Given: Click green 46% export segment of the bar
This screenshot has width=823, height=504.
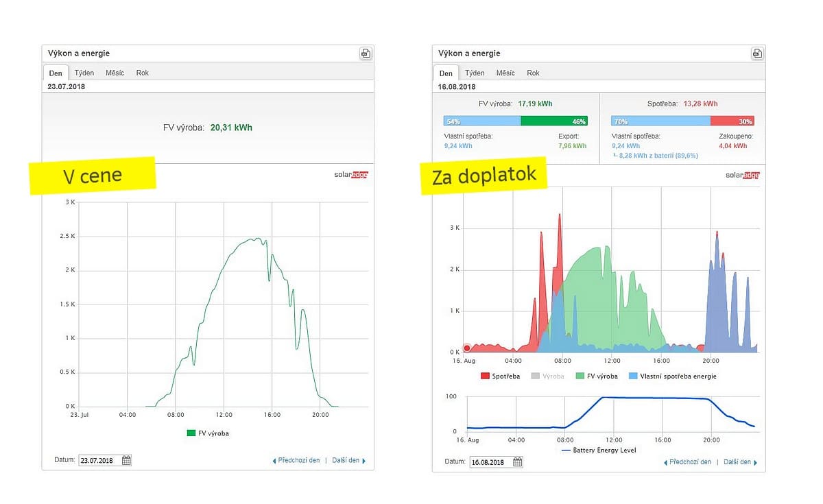Looking at the screenshot, I should point(553,121).
